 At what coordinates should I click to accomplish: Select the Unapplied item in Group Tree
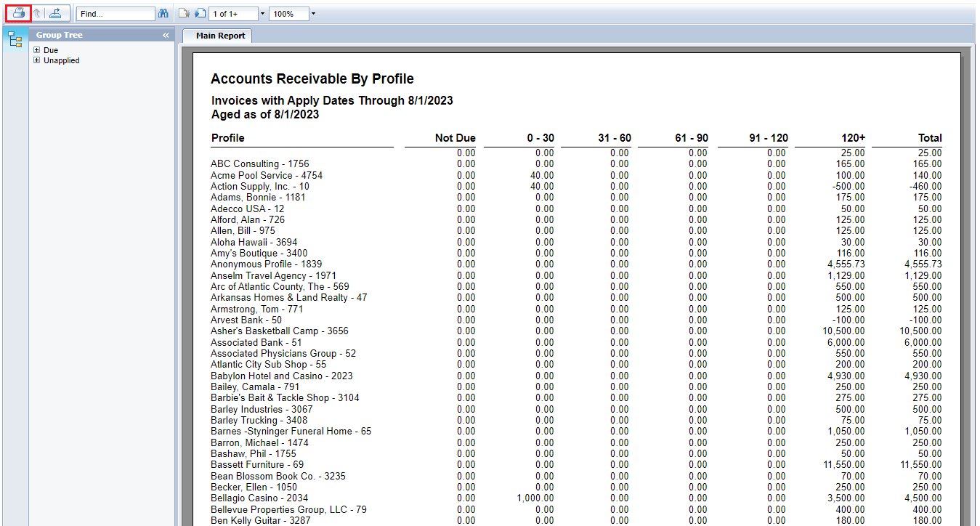coord(62,60)
